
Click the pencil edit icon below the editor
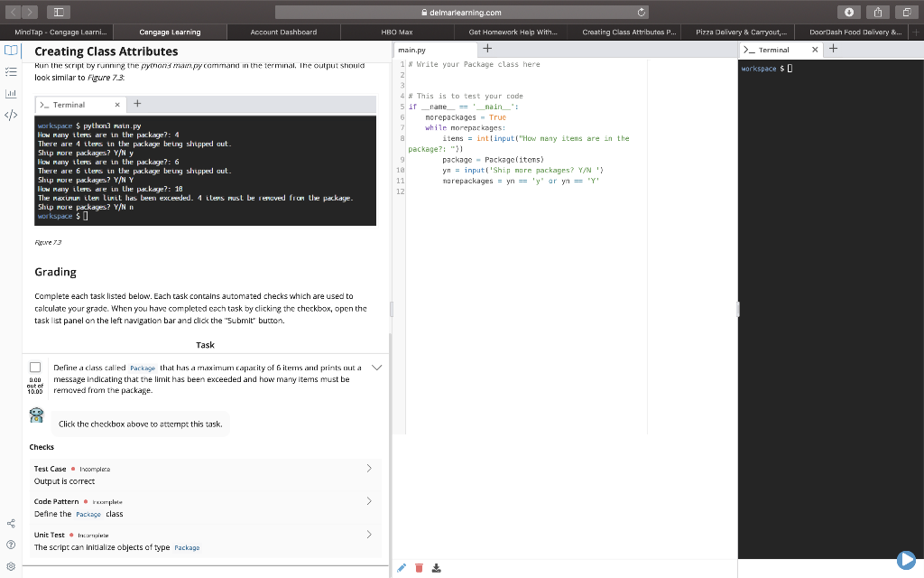coord(402,567)
